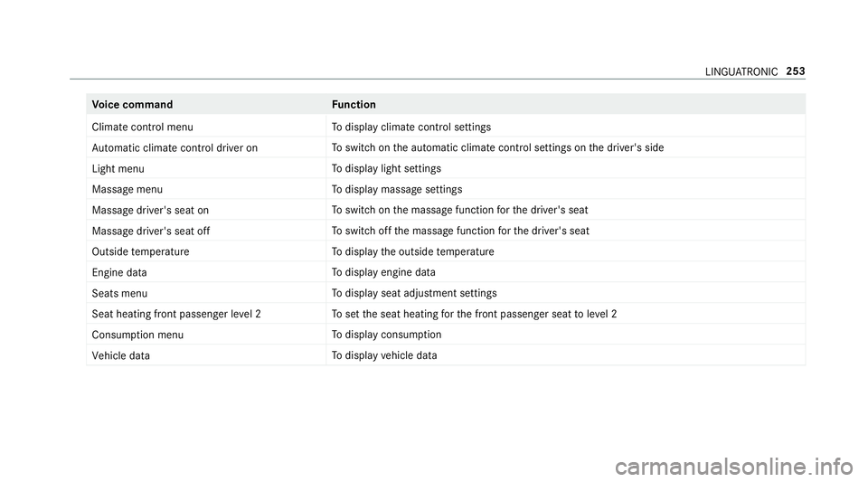The image size is (868, 482).
Task: Select the Automatic climate control driver on command
Action: tap(175, 147)
